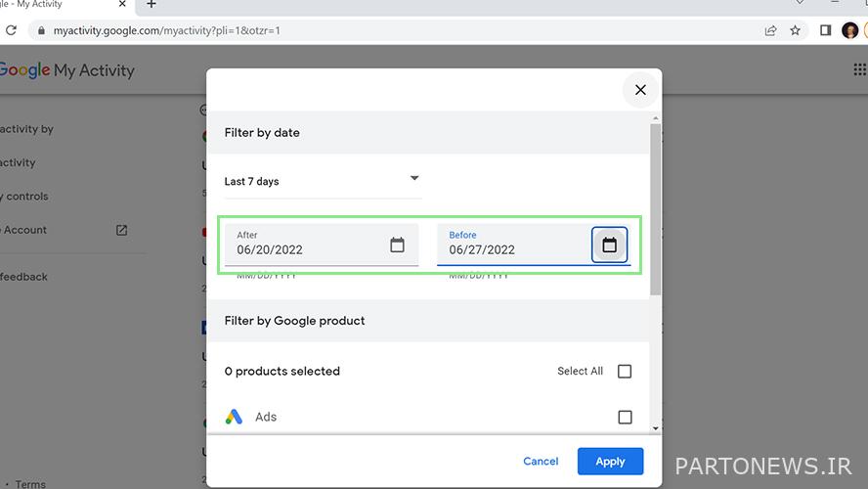The image size is (868, 489).
Task: Bookmark this page with the star icon
Action: click(795, 30)
